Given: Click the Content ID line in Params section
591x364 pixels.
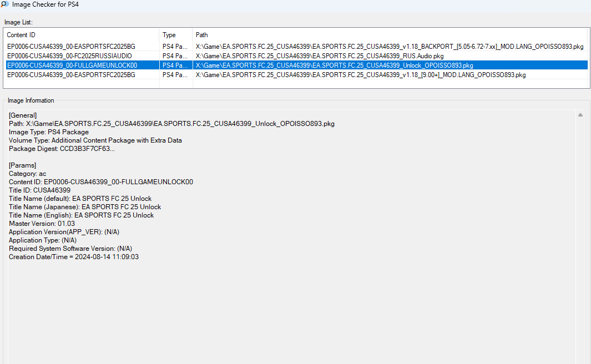Looking at the screenshot, I should (x=101, y=182).
